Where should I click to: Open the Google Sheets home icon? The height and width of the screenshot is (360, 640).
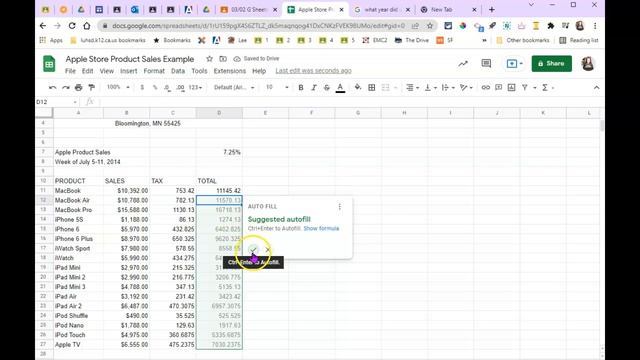pos(49,64)
